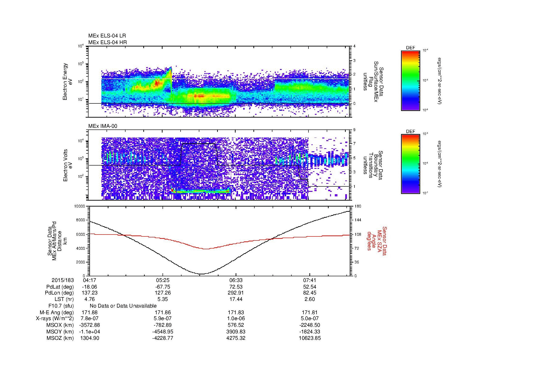
Task: Click MSOY value 3909.83
Action: [x=236, y=332]
